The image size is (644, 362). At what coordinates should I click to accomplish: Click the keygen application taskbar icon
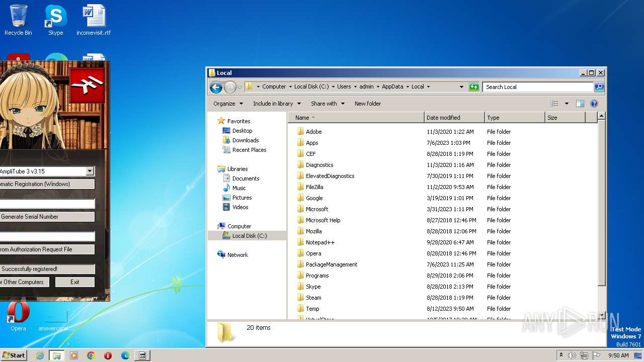pyautogui.click(x=142, y=355)
